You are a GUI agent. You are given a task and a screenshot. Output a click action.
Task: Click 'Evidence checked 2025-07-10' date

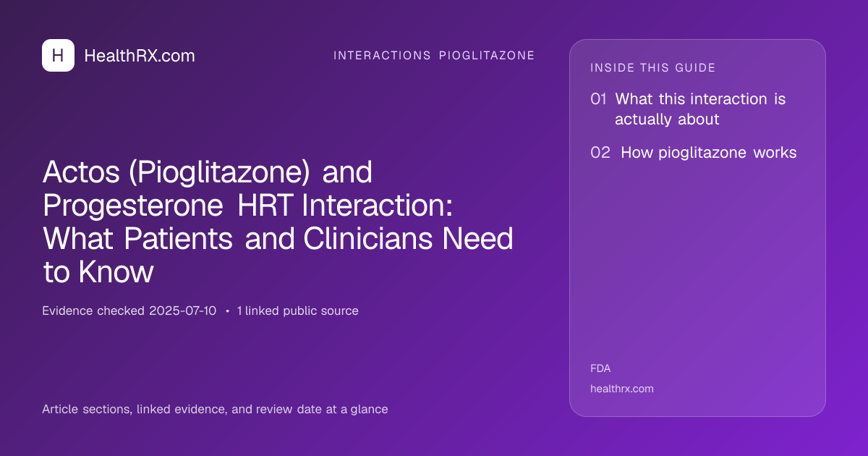click(129, 311)
